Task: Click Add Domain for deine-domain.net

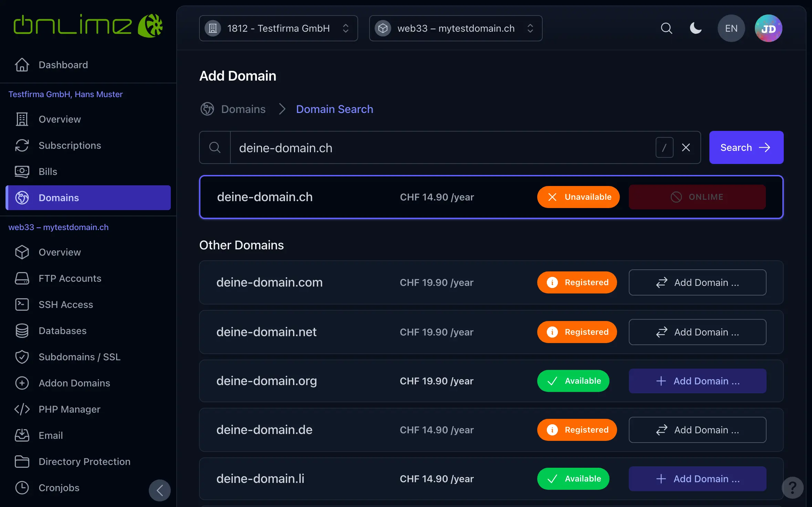Action: [697, 332]
